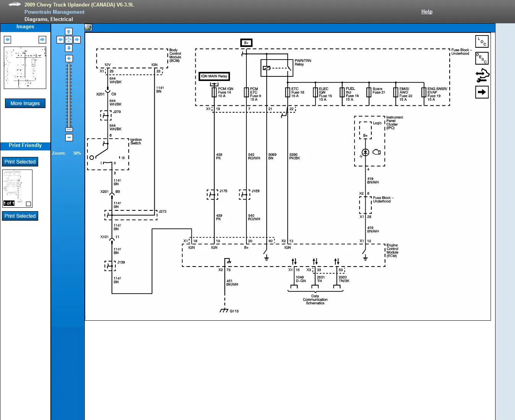
Task: Click the IGN MAIN Relay label
Action: coord(214,76)
